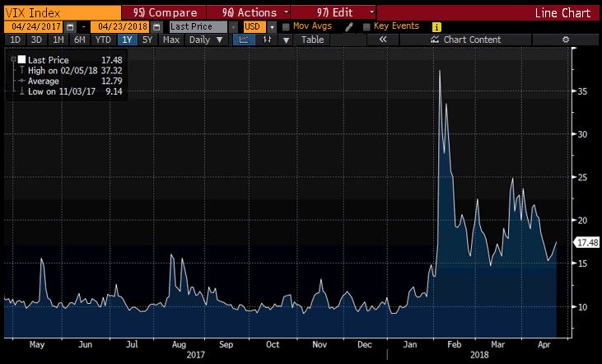Select the Max range tab

tap(170, 40)
